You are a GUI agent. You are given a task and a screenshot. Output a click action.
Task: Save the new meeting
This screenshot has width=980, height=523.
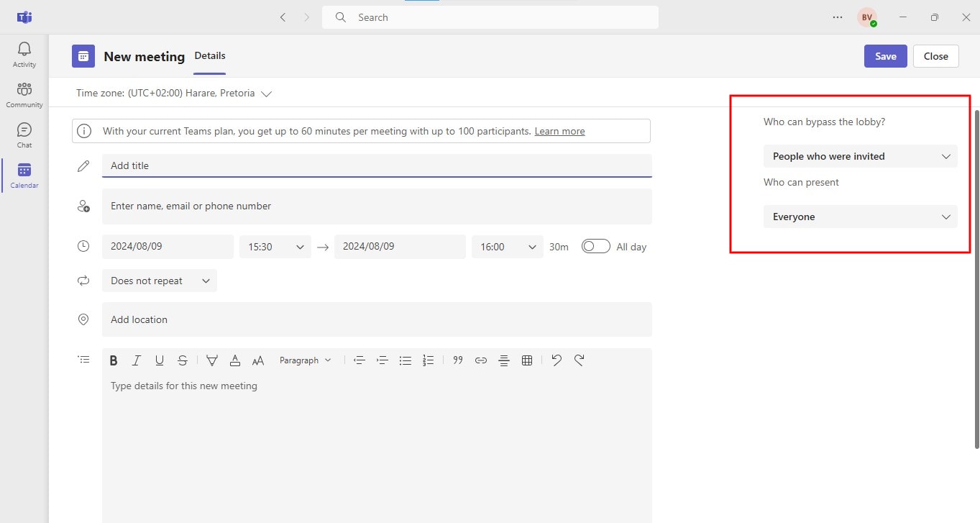point(886,56)
